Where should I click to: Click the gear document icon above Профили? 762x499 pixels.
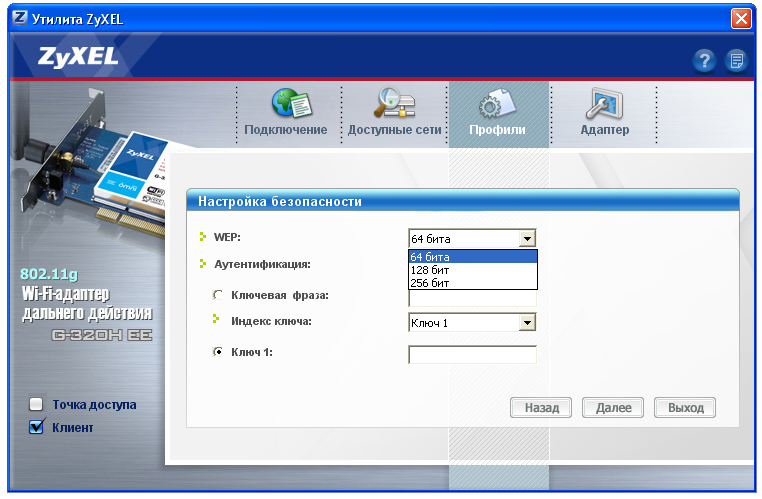[497, 103]
